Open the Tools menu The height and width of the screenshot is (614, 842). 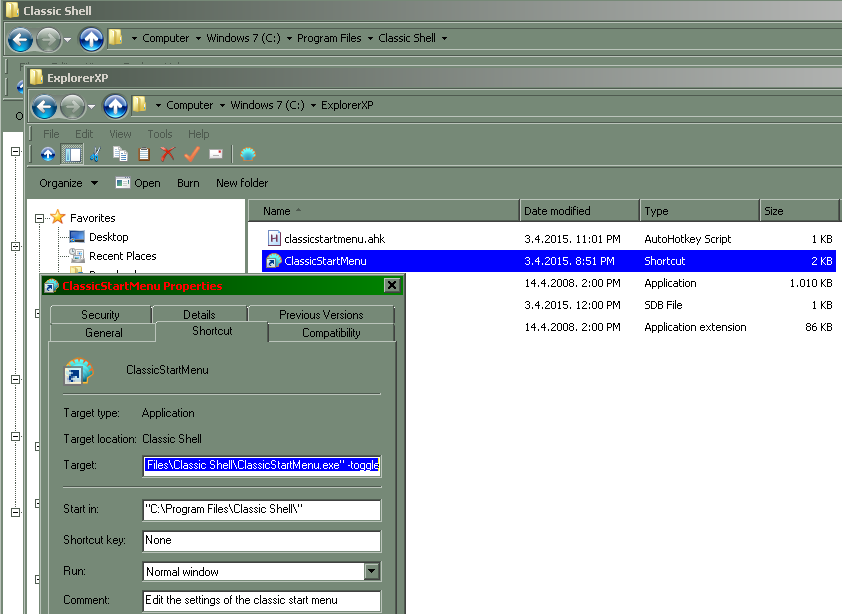pyautogui.click(x=160, y=134)
